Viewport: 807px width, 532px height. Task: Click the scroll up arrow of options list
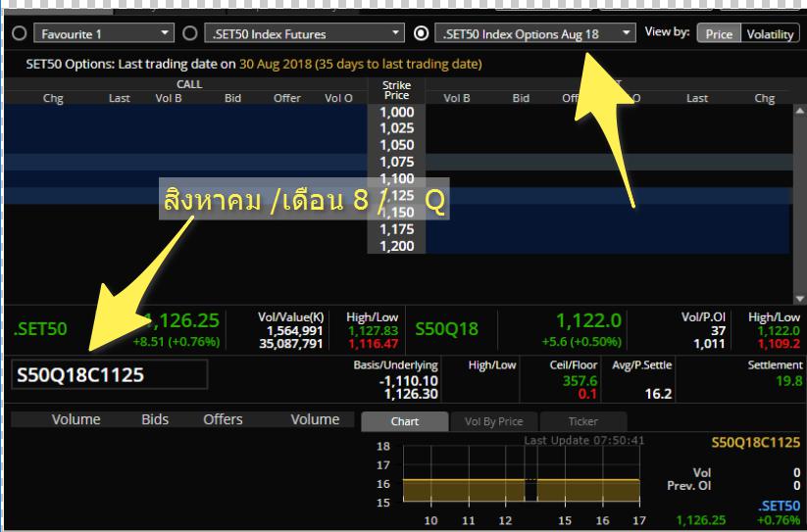799,111
